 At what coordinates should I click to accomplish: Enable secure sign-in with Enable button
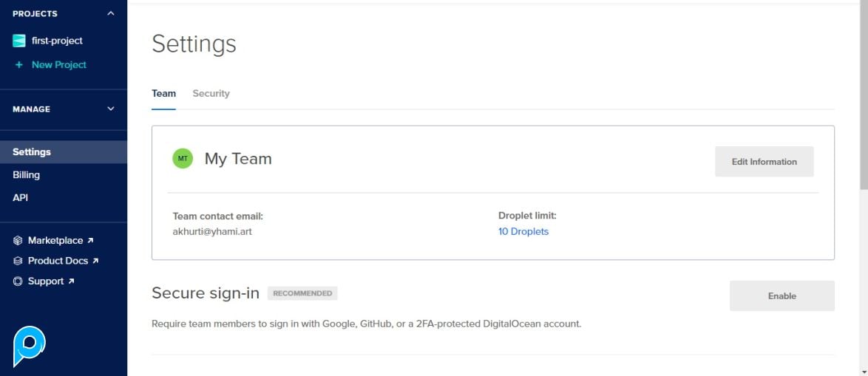click(x=781, y=296)
